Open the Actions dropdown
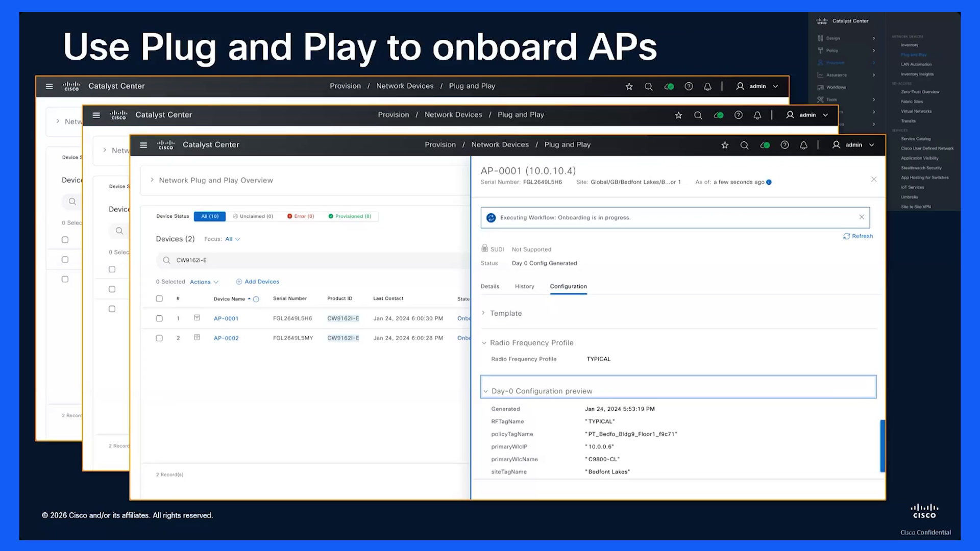This screenshot has height=551, width=980. click(x=204, y=282)
